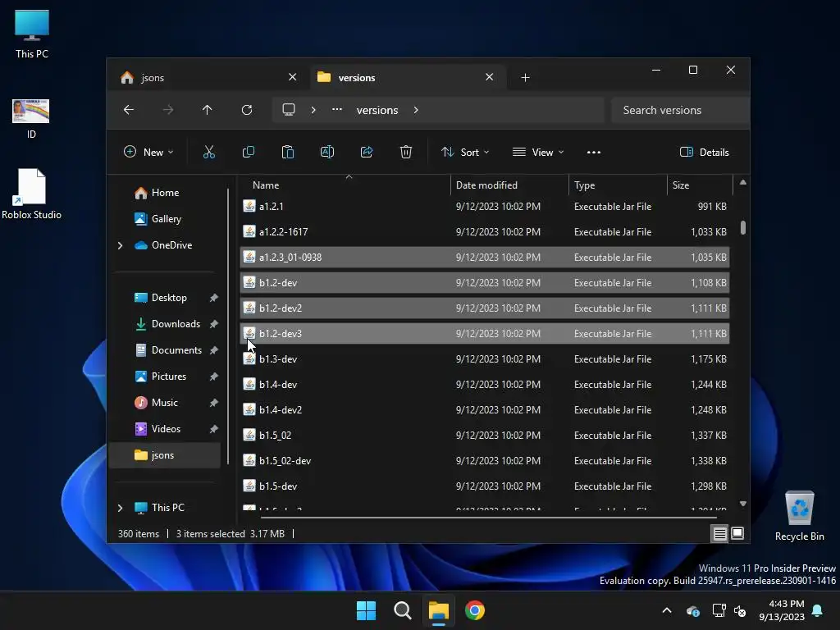840x630 pixels.
Task: Click the Rename icon in toolbar
Action: pos(327,152)
